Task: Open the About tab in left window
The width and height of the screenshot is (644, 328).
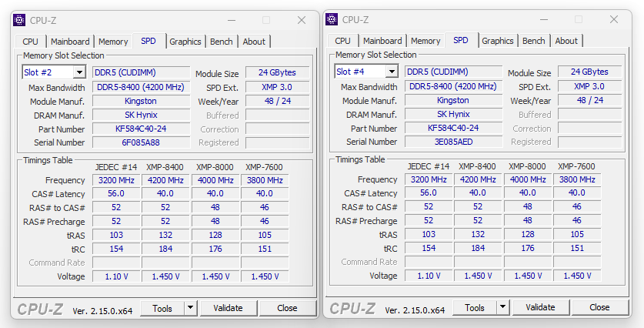Action: point(254,42)
